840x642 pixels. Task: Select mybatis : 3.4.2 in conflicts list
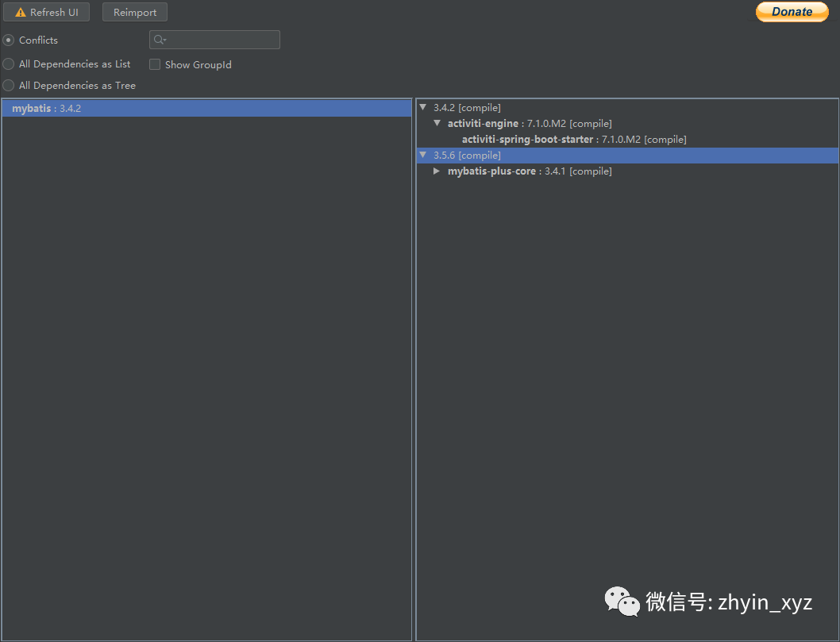click(x=206, y=108)
